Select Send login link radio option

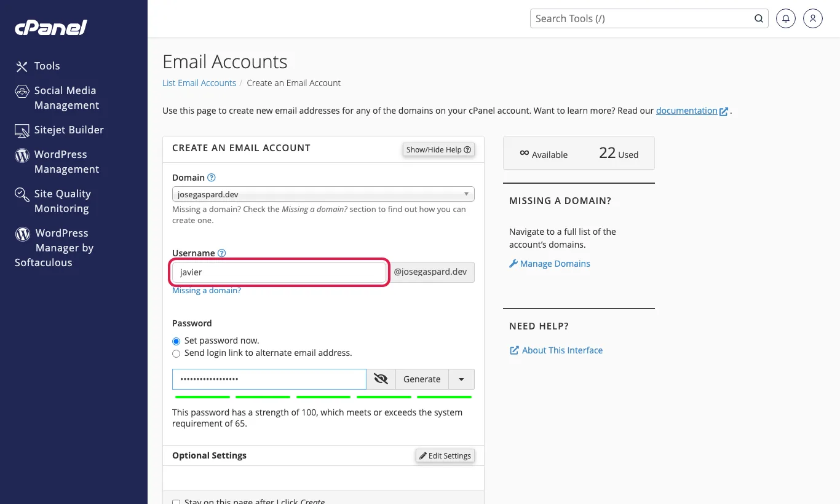coord(176,353)
